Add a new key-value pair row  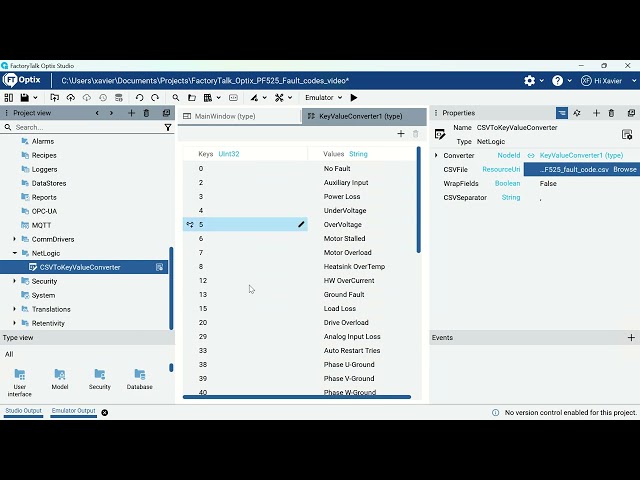coord(401,133)
